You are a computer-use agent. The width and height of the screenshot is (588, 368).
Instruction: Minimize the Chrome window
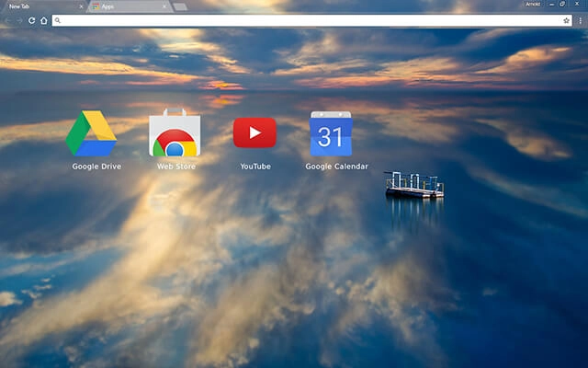(x=551, y=4)
